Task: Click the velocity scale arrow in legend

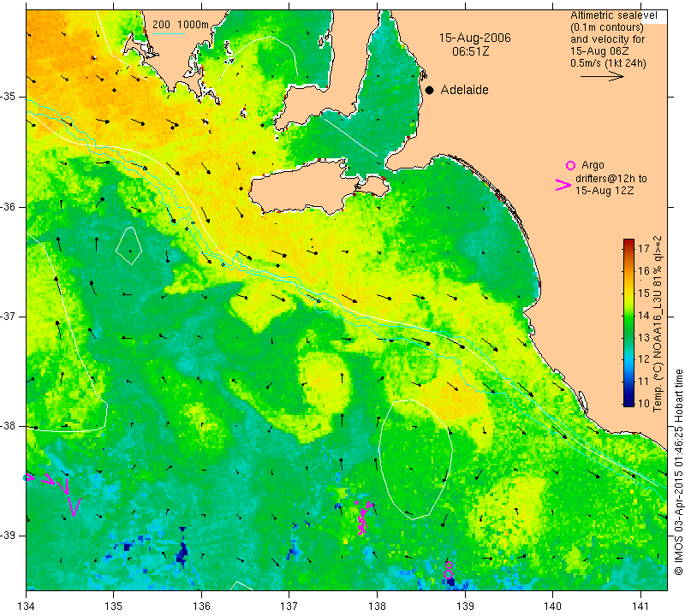Action: click(602, 76)
